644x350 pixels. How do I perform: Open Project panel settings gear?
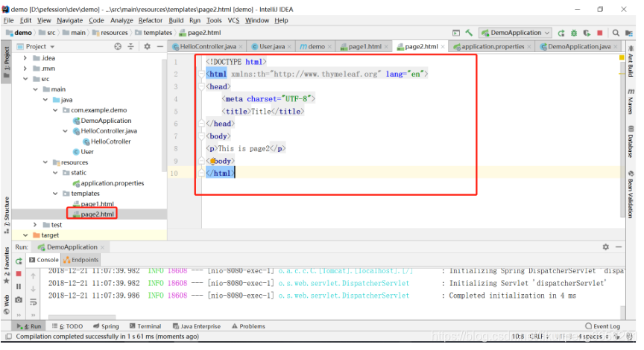(147, 46)
